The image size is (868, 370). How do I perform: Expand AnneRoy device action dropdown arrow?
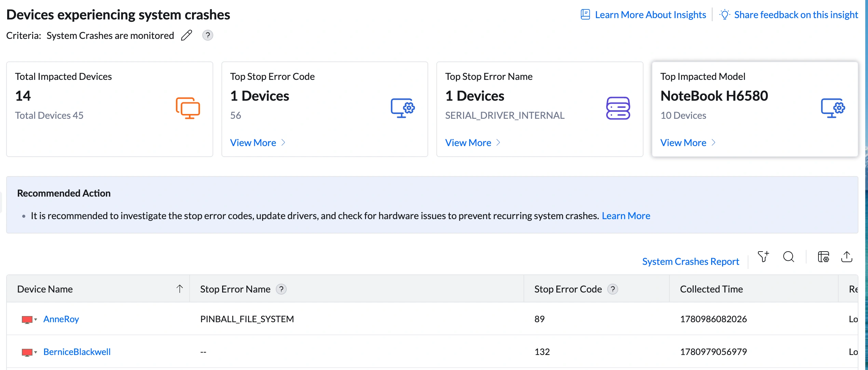pos(36,319)
